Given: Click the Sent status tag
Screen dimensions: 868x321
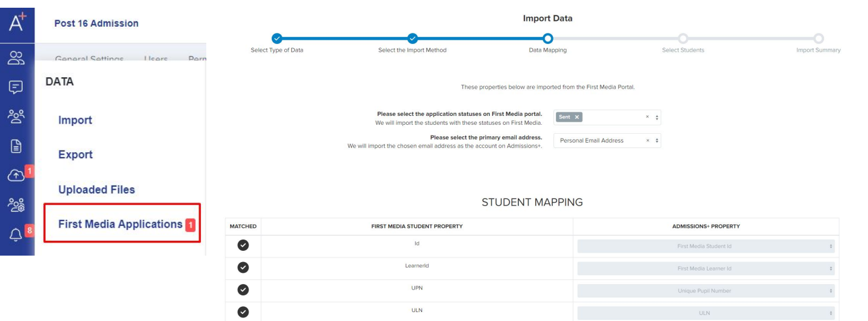Looking at the screenshot, I should point(569,117).
